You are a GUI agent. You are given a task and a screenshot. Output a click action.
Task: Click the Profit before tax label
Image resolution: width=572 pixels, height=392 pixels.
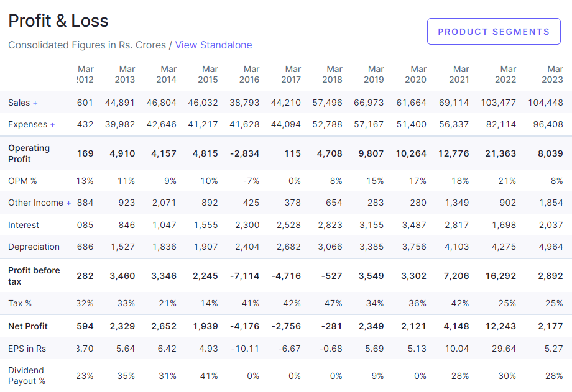click(x=34, y=276)
